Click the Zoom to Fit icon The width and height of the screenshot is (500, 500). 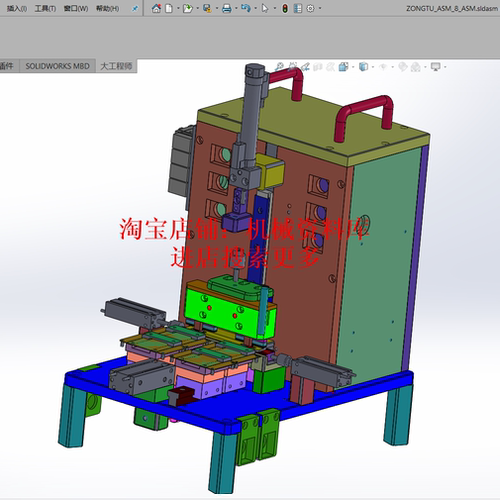pyautogui.click(x=279, y=67)
